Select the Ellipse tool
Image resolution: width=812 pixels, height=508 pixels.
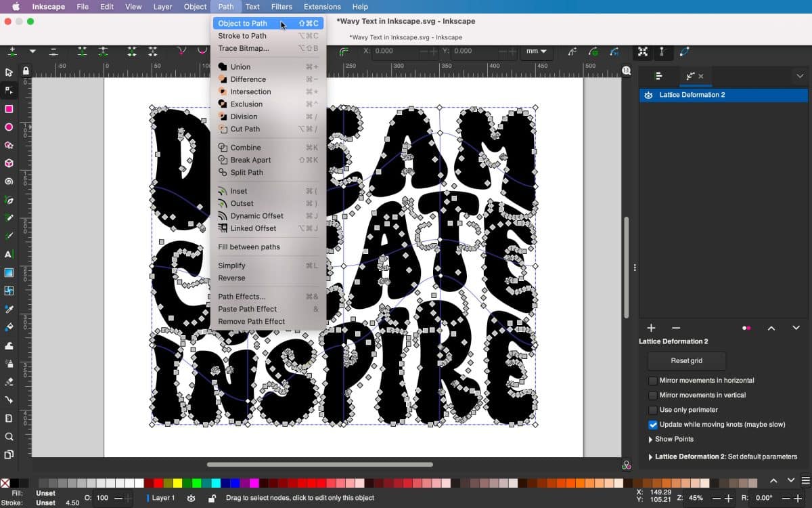pyautogui.click(x=9, y=127)
